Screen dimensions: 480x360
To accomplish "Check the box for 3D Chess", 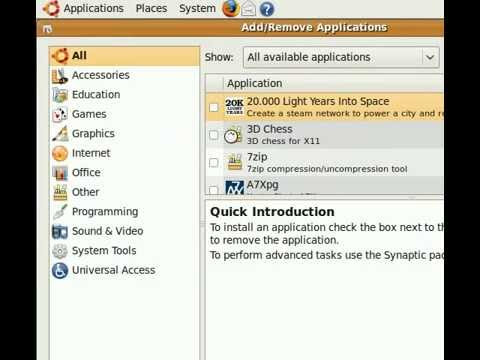I will pyautogui.click(x=214, y=135).
